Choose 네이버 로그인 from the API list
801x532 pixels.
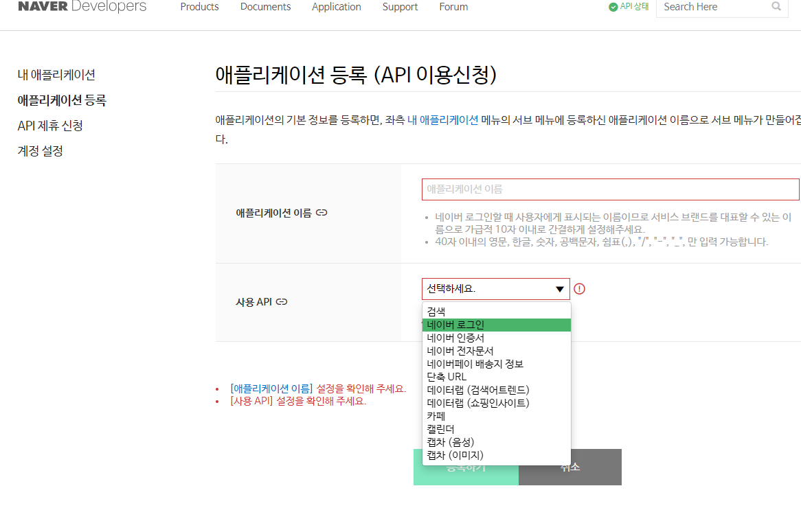(x=497, y=325)
